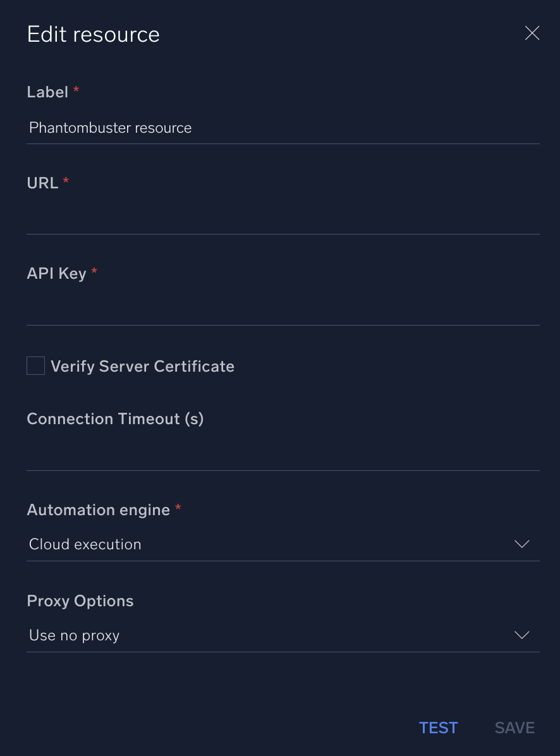Click the Proxy Options selection area
The width and height of the screenshot is (560, 756).
(x=283, y=635)
